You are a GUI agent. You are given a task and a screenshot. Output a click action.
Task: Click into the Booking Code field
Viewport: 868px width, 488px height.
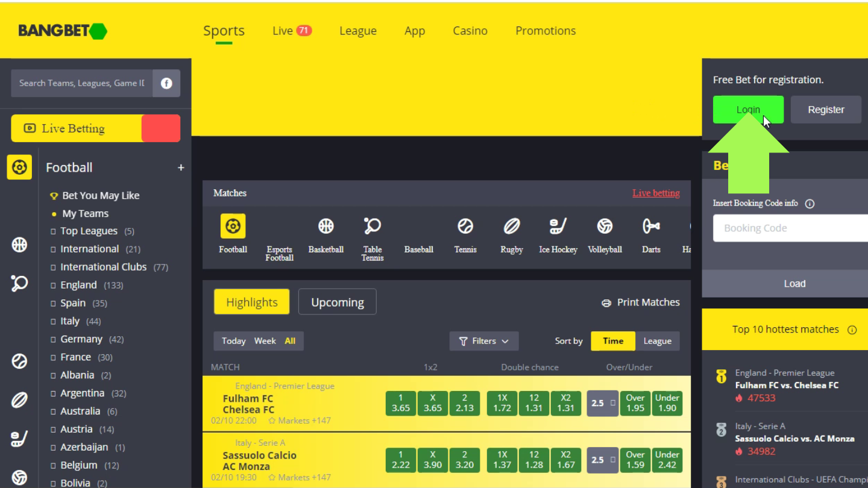point(790,228)
